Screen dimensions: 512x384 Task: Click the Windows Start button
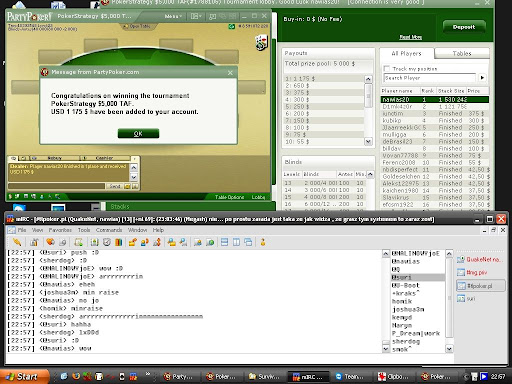23,377
